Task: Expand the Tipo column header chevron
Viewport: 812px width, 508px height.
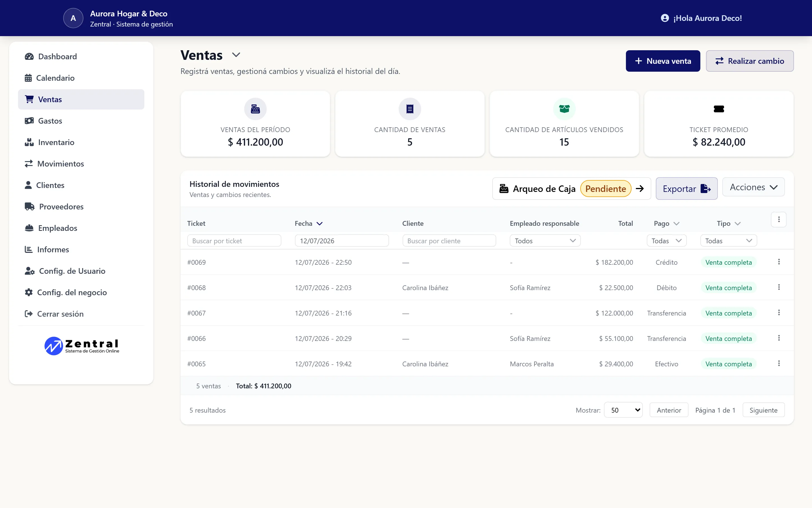Action: (738, 224)
